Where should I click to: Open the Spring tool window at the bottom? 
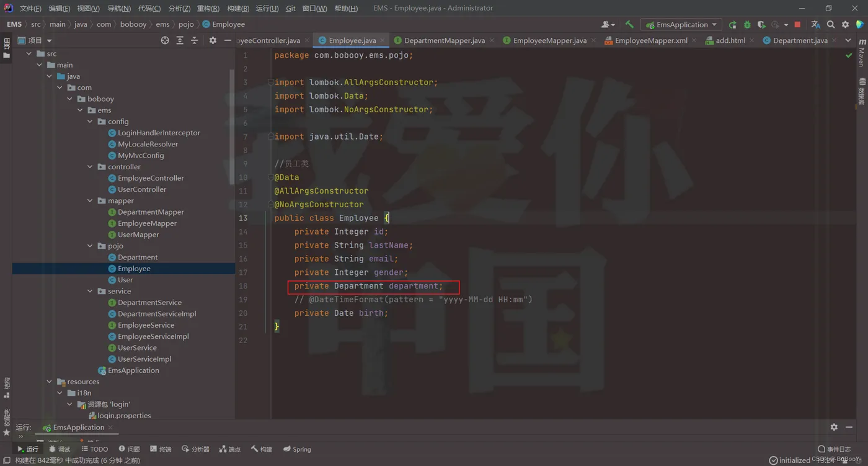pyautogui.click(x=297, y=449)
